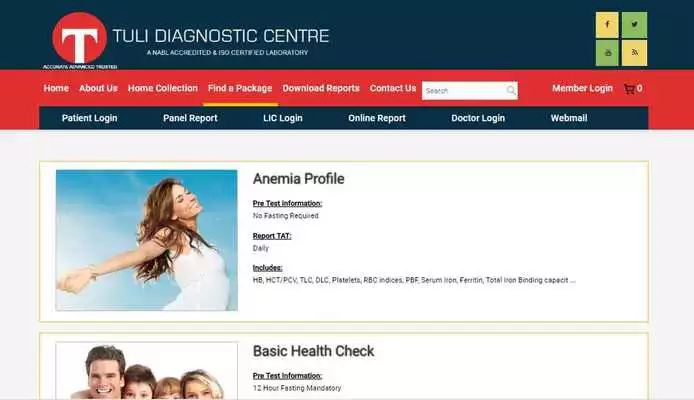Image resolution: width=694 pixels, height=400 pixels.
Task: Open the Webmail link
Action: [569, 118]
